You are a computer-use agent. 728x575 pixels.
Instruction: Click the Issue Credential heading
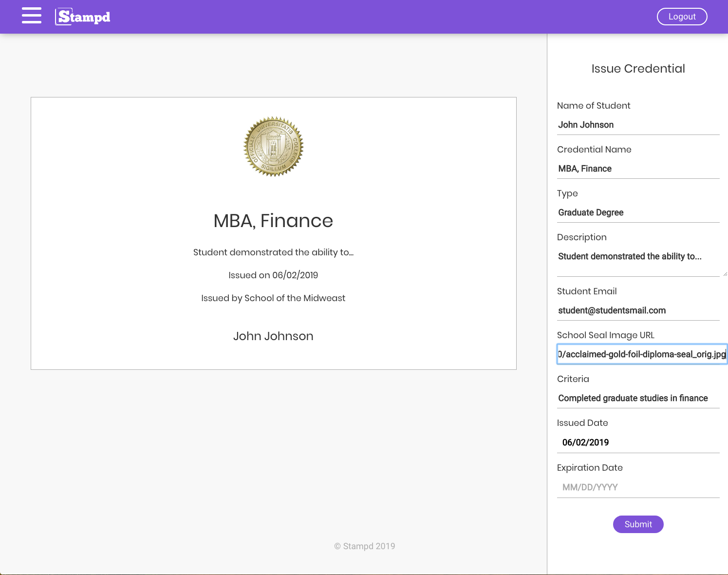coord(638,69)
